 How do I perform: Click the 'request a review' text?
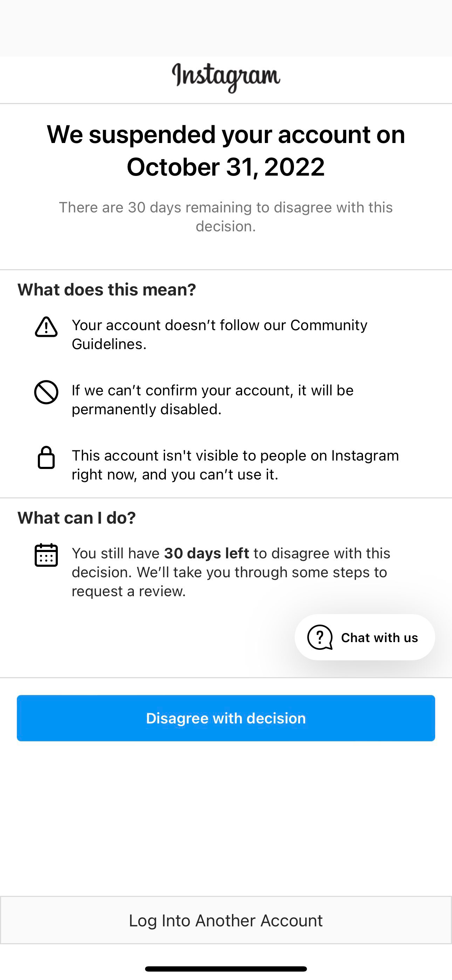pos(129,591)
